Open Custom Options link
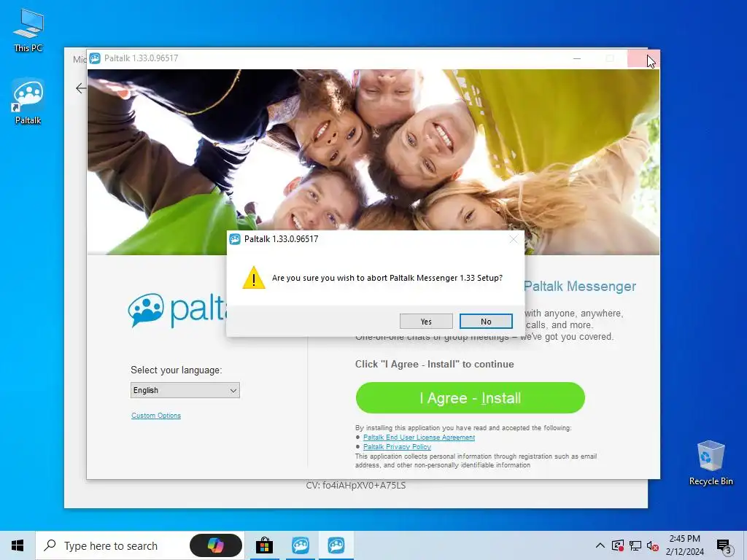The image size is (747, 560). point(156,415)
